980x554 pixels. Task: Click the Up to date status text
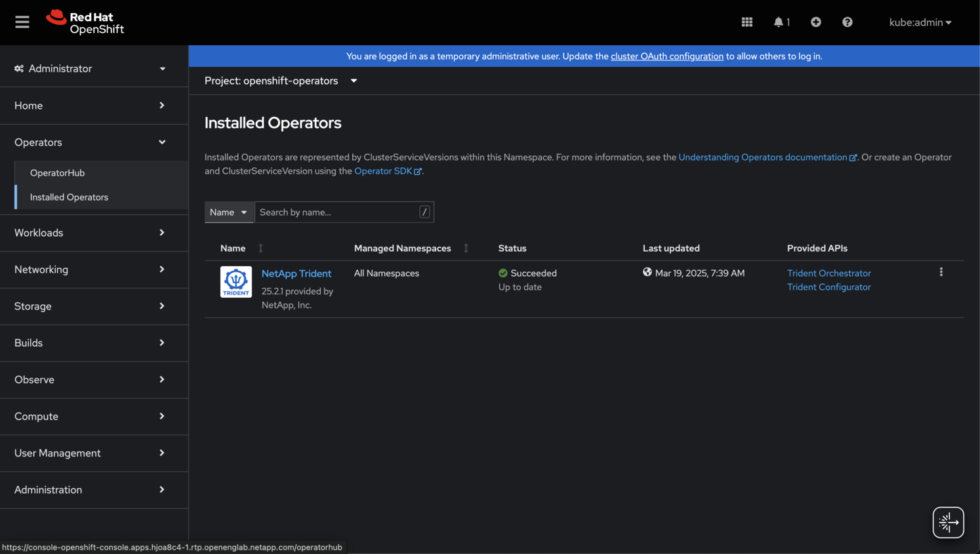pos(520,287)
